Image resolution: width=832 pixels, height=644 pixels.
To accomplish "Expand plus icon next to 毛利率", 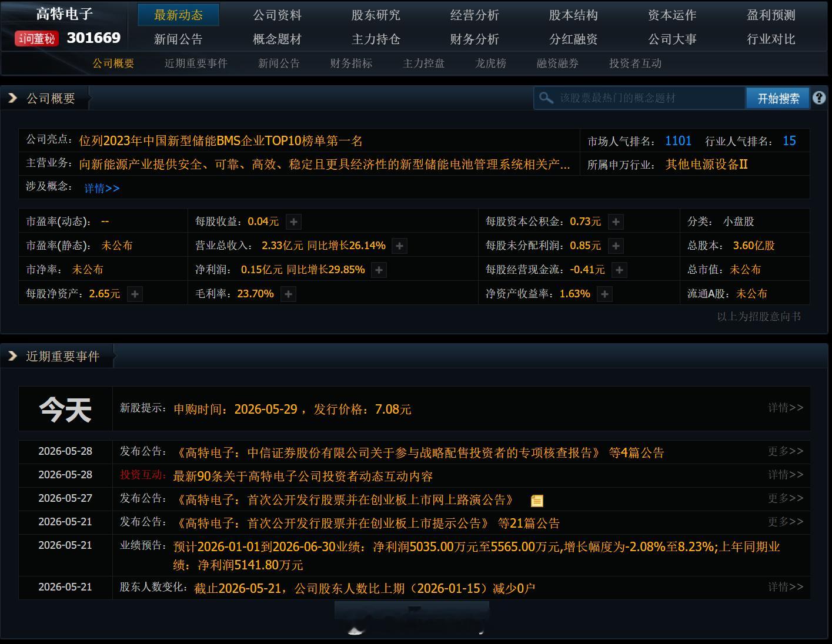I will pos(288,294).
